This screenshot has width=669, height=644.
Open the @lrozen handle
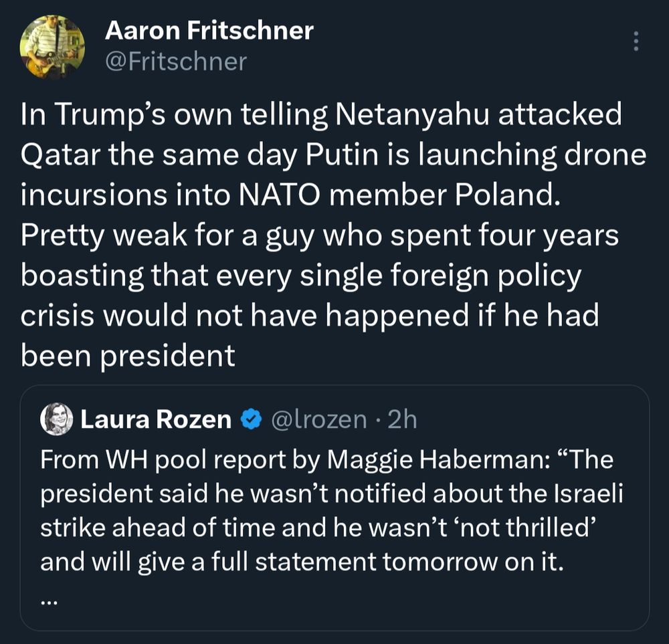(318, 419)
